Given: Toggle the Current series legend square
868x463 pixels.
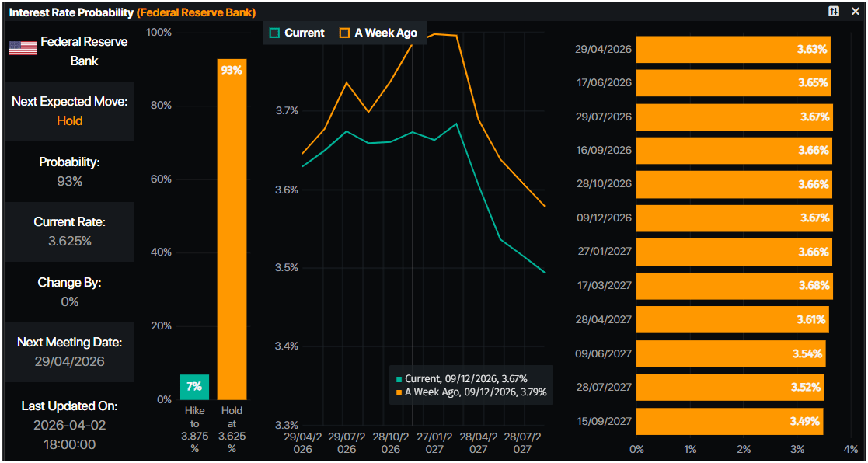Looking at the screenshot, I should (x=274, y=33).
